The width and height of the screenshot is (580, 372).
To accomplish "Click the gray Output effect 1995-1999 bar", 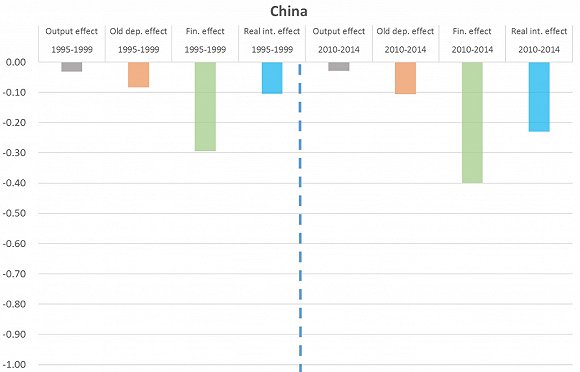I will coord(72,67).
